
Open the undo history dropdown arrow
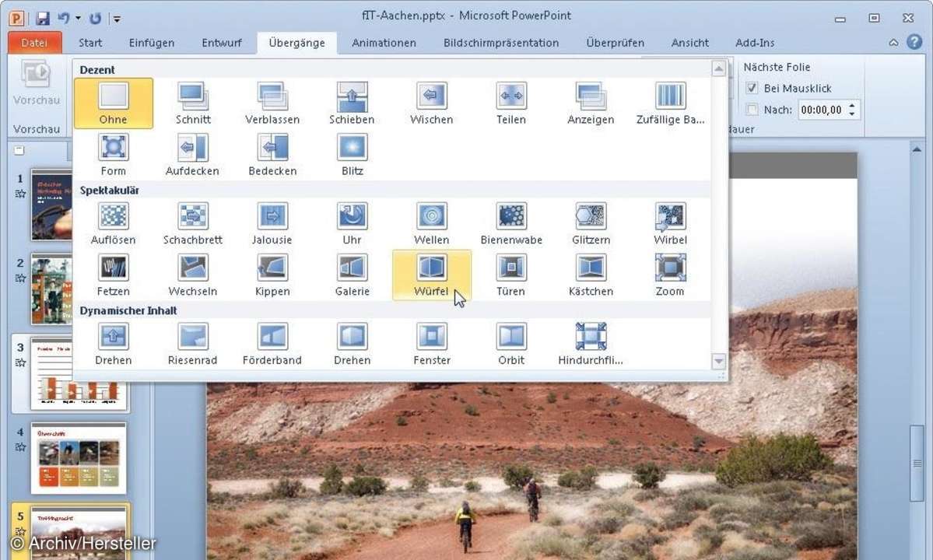78,19
